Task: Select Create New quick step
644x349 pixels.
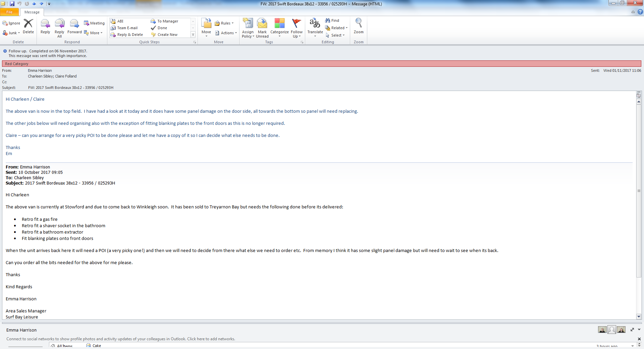Action: point(164,35)
